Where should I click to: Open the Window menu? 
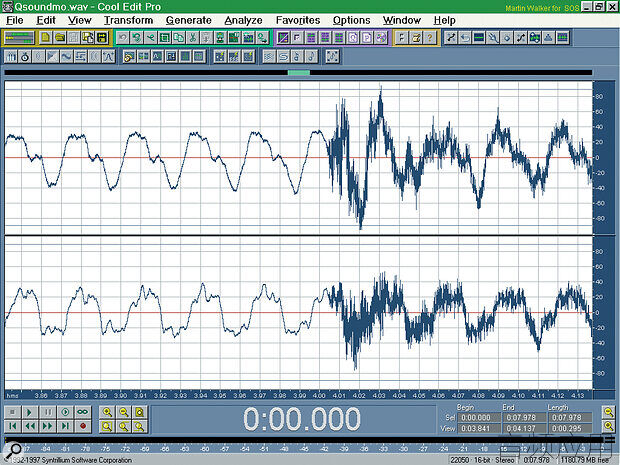tap(402, 20)
